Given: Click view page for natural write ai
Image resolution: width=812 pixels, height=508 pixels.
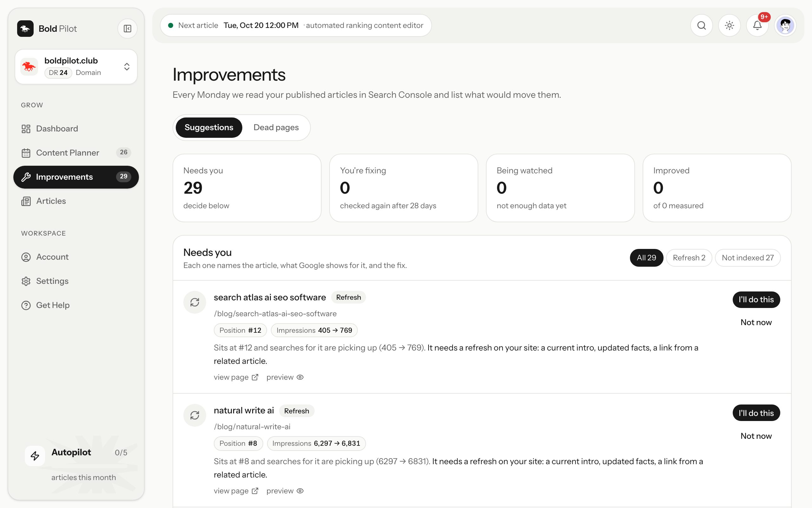Looking at the screenshot, I should tap(236, 491).
